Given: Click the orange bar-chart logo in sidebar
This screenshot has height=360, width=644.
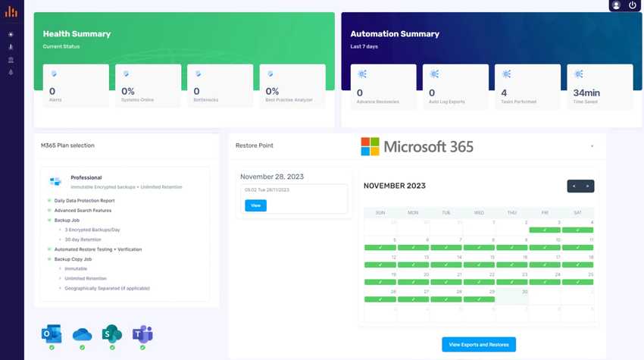Looking at the screenshot, I should pyautogui.click(x=11, y=11).
